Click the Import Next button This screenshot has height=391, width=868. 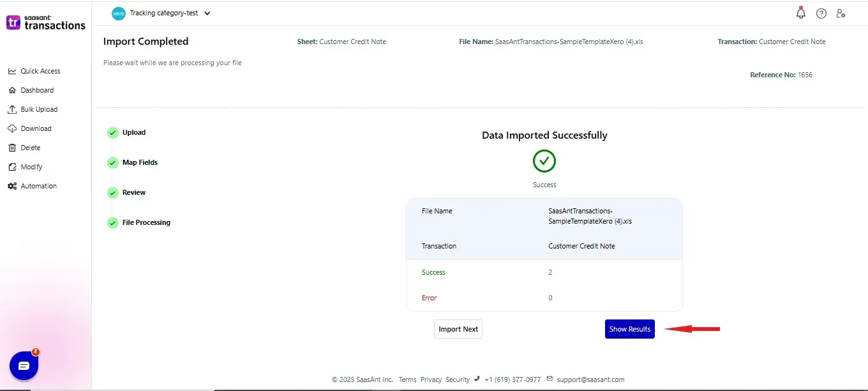tap(458, 329)
